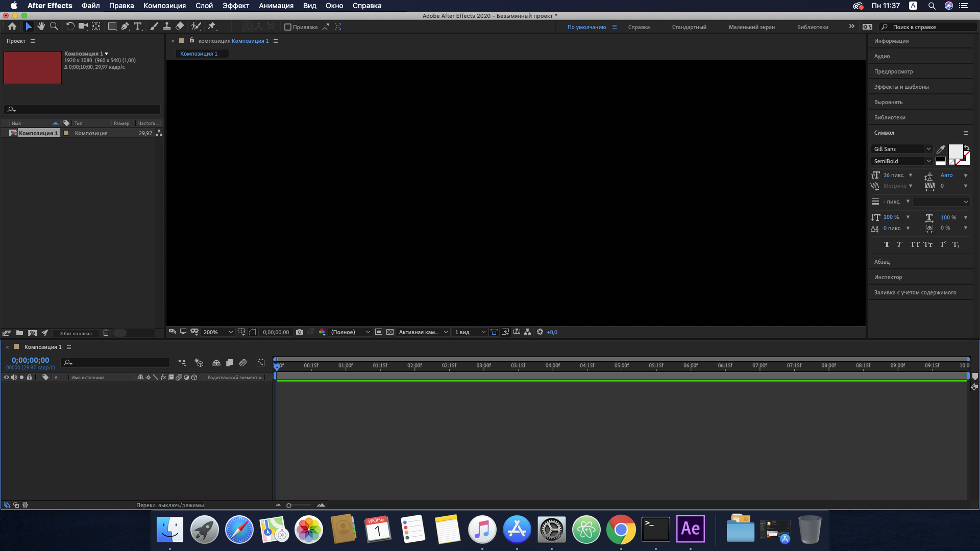Enable the Привязка snapping checkbox
Image resolution: width=980 pixels, height=551 pixels.
pyautogui.click(x=288, y=27)
